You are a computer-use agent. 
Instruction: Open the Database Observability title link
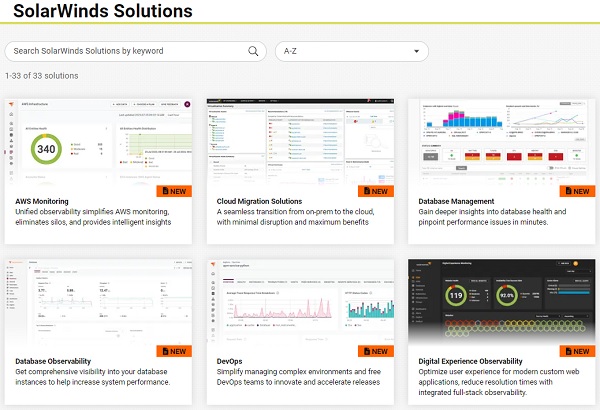tap(53, 361)
